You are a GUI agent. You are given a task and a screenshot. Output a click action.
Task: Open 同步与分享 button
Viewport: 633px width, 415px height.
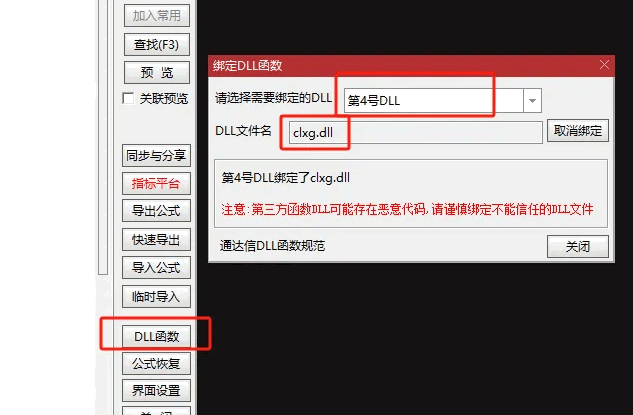[156, 155]
